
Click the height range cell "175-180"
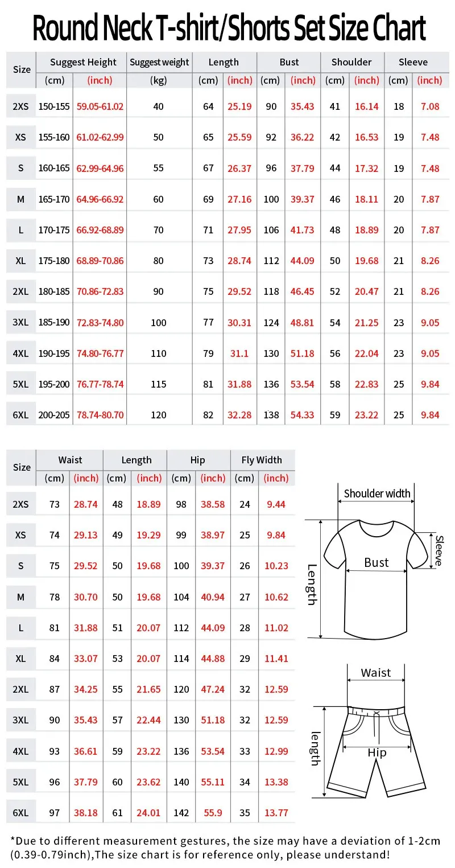54,261
